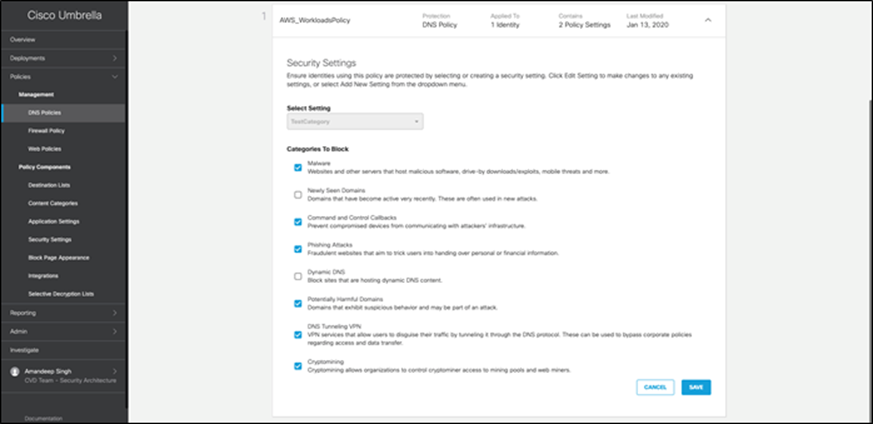Click the AWS_WorkloadsPolicy policy name
The height and width of the screenshot is (424, 873).
click(315, 21)
